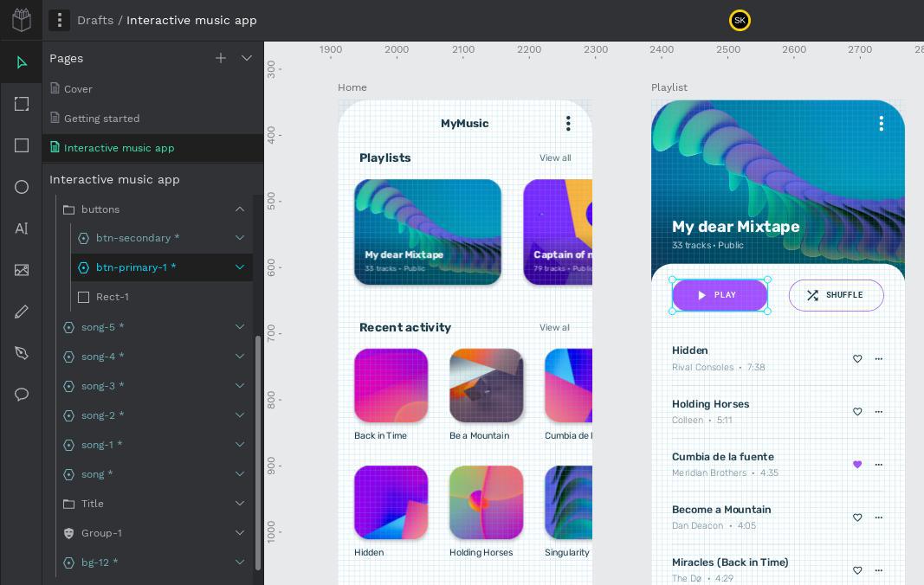Viewport: 924px width, 585px height.
Task: Click the layers panel vertical scrollbar
Action: click(258, 450)
